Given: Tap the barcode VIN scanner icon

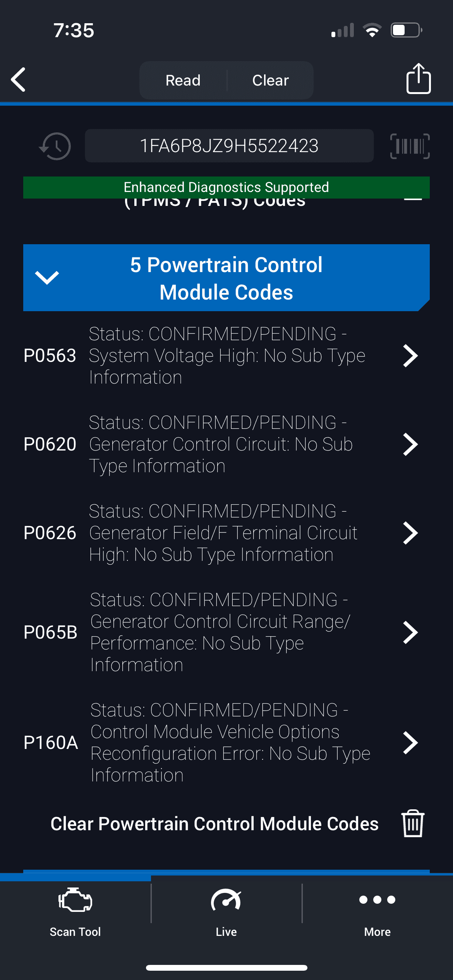Looking at the screenshot, I should 410,146.
